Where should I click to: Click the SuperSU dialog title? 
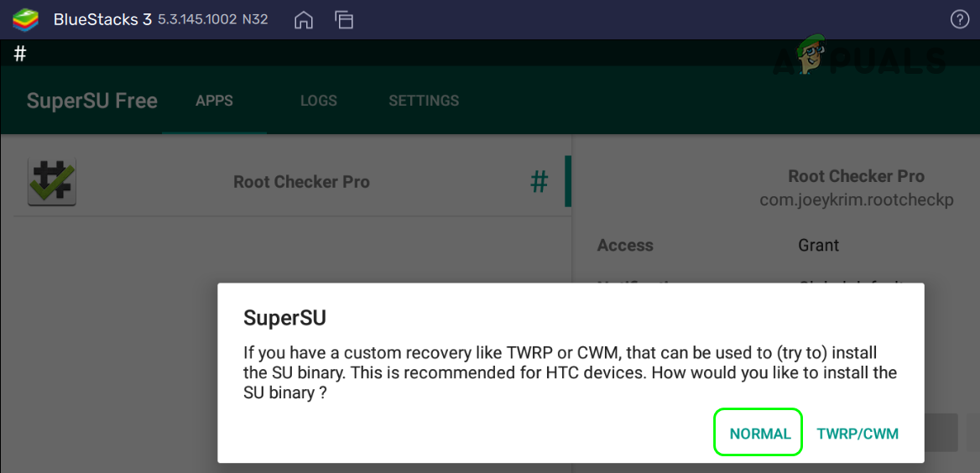click(x=284, y=317)
